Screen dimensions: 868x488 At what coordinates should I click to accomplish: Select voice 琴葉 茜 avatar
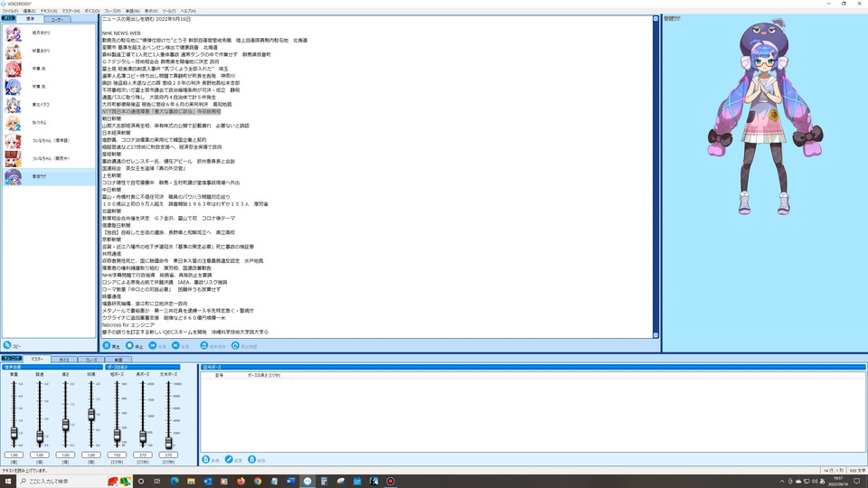[x=13, y=70]
